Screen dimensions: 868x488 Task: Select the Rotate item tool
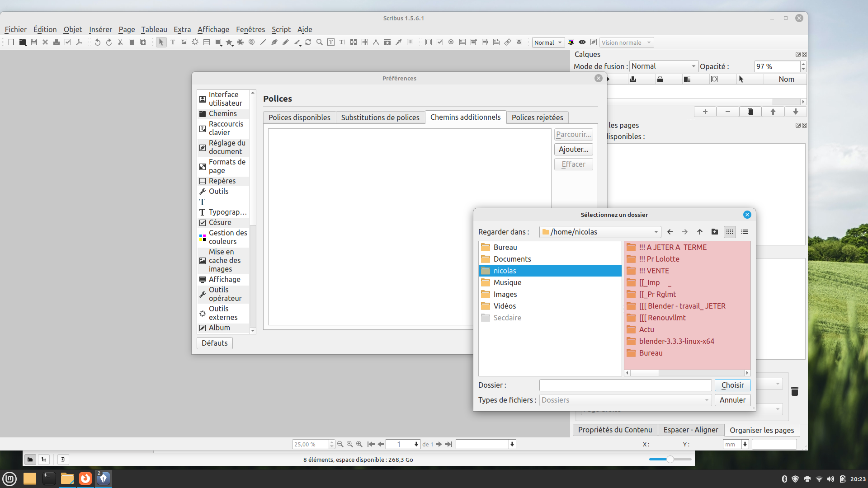click(308, 42)
